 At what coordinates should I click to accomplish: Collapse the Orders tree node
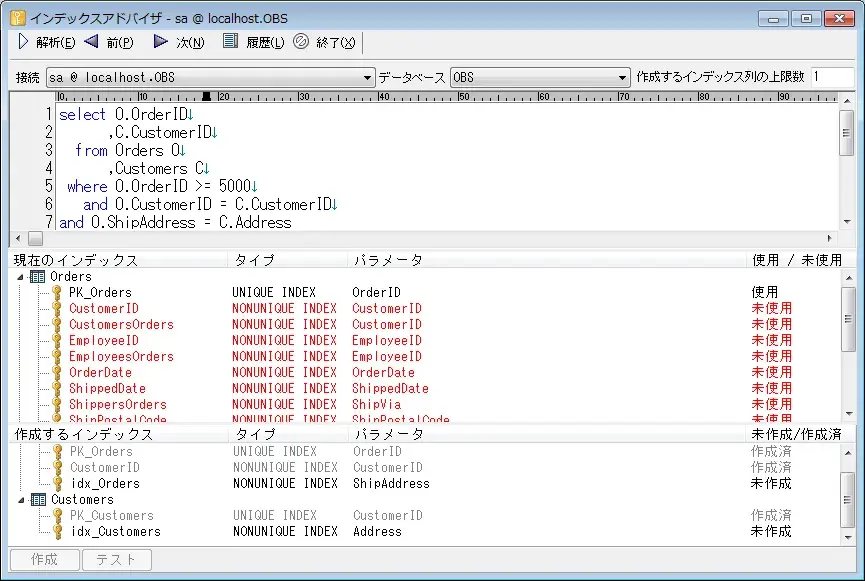(21, 277)
